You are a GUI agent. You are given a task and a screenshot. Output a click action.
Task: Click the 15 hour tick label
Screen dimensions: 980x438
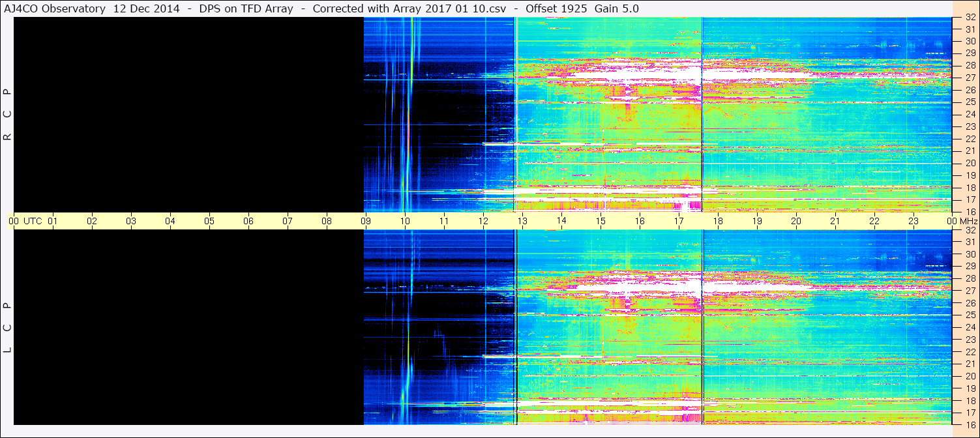(601, 221)
